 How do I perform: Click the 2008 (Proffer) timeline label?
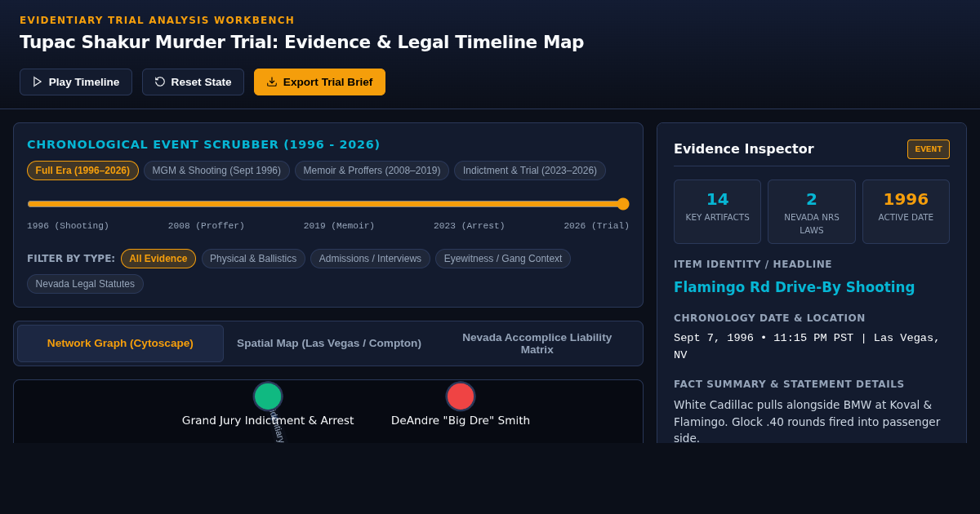tap(207, 226)
